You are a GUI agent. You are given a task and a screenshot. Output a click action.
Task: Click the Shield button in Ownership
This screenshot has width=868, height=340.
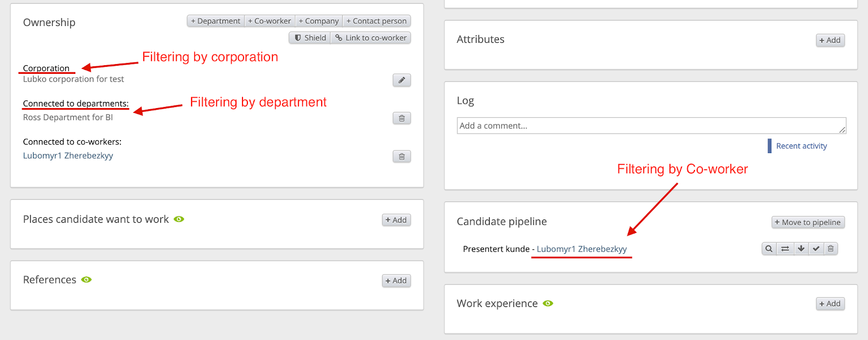click(x=310, y=38)
